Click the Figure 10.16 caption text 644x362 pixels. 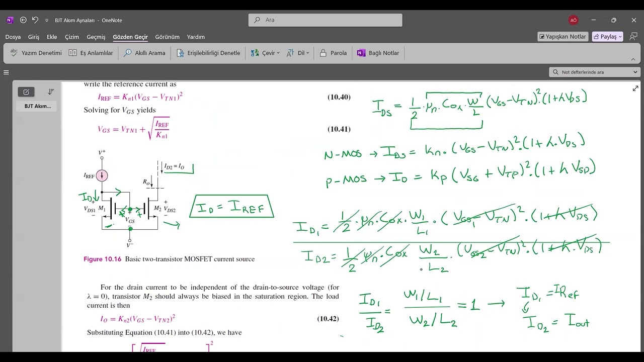tap(169, 259)
